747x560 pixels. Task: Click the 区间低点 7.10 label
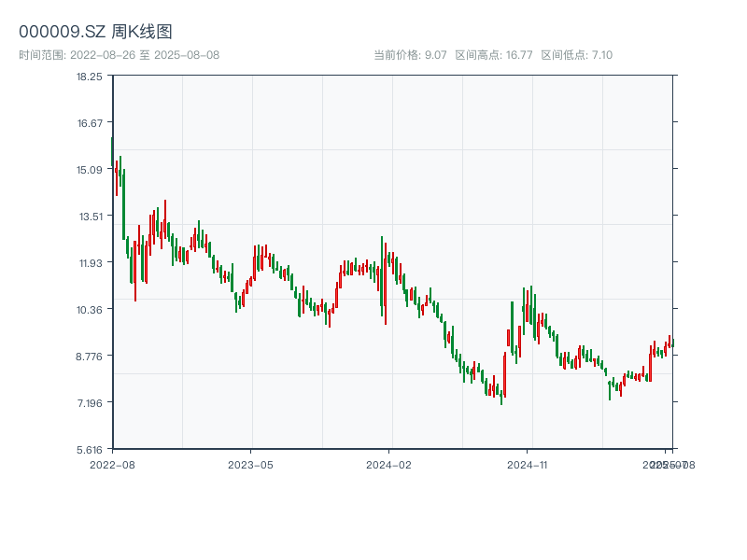click(x=576, y=55)
